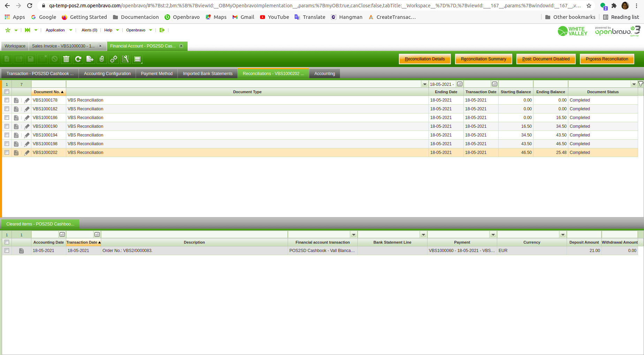The width and height of the screenshot is (644, 355).
Task: Tick the checkbox for row VBS1000190
Action: coord(7,126)
